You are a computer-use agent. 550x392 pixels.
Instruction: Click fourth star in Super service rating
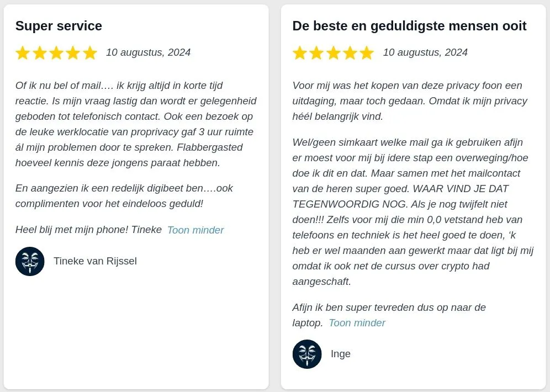point(73,53)
